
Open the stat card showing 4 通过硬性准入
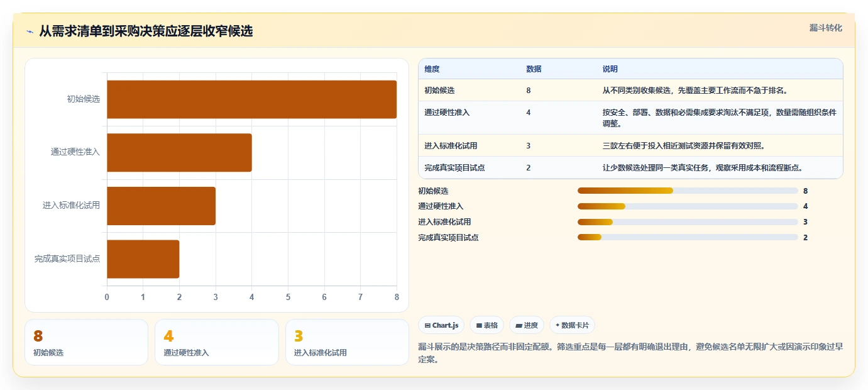point(217,342)
